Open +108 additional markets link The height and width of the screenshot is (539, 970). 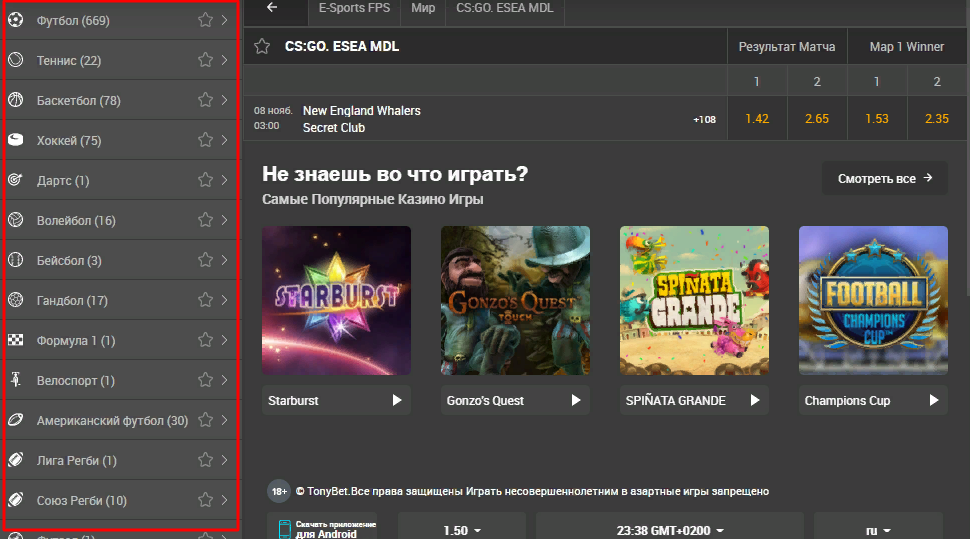click(705, 119)
